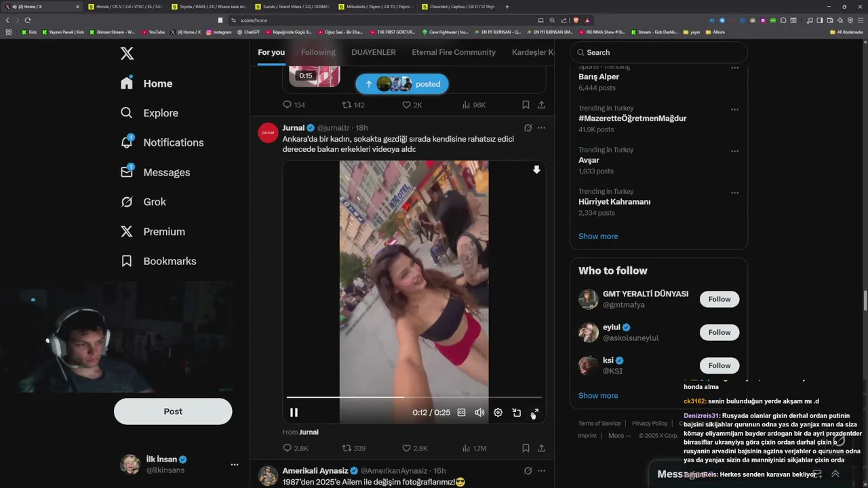Reply to Jurnal post with 2.8K comments
The width and height of the screenshot is (868, 488).
(296, 448)
